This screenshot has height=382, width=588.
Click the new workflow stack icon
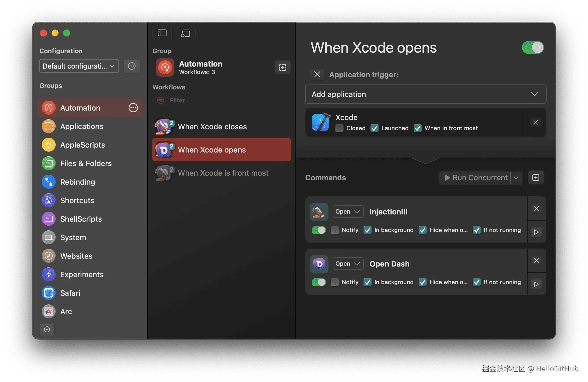186,33
